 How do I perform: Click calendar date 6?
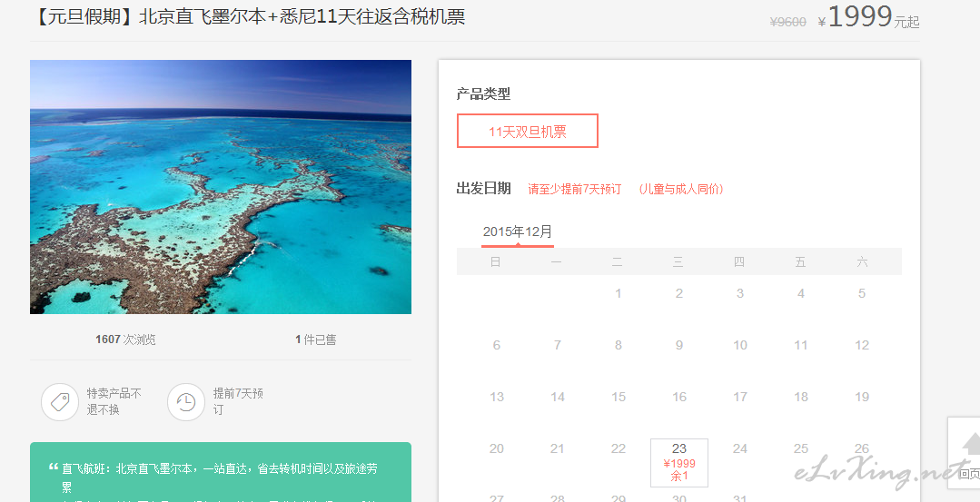496,345
